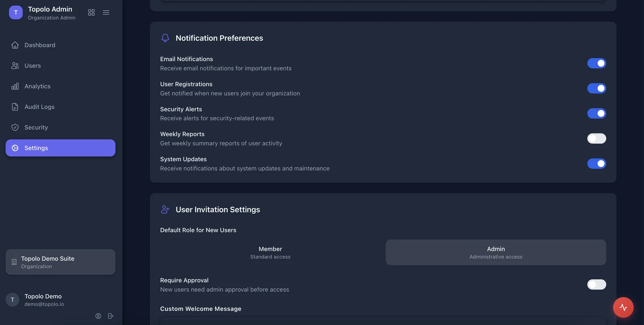
Task: Click the grid apps icon in sidebar header
Action: pos(91,12)
